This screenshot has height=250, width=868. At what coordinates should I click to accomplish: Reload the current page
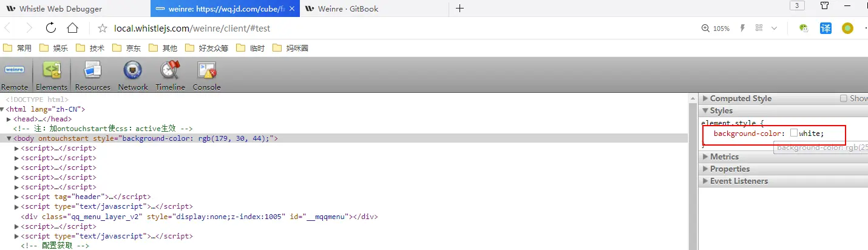(51, 28)
